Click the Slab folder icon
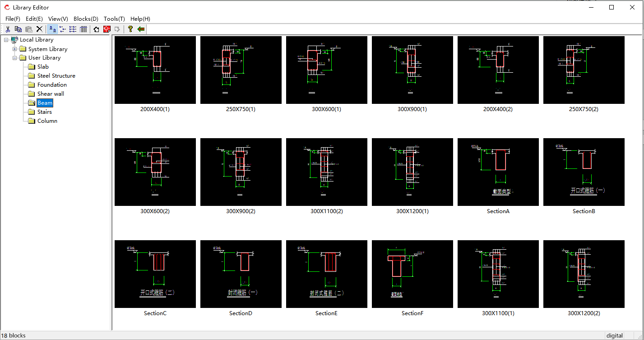644x340 pixels. [31, 67]
